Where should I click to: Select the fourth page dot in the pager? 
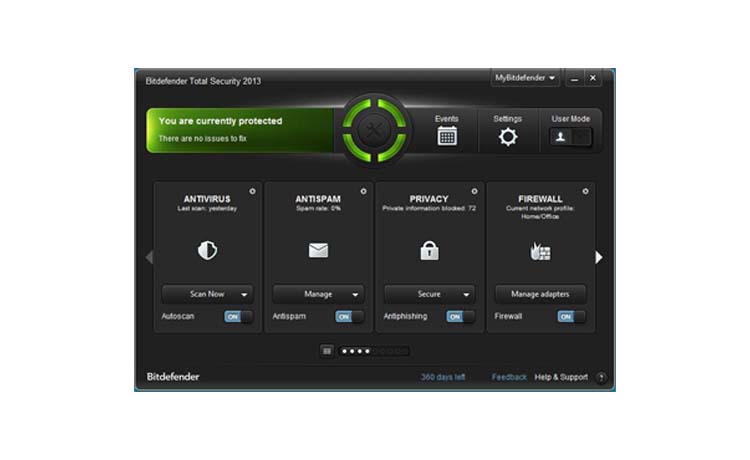click(x=367, y=351)
